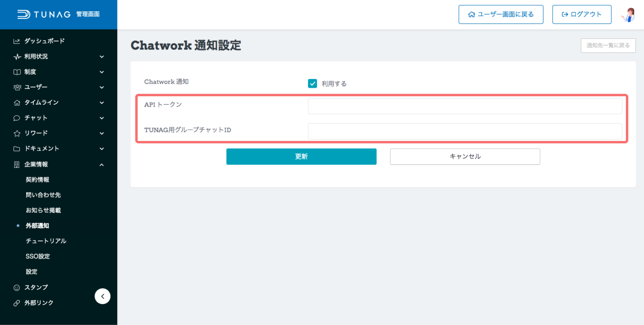This screenshot has height=325, width=644.
Task: Select お知らせ掲載 submenu item
Action: 43,210
